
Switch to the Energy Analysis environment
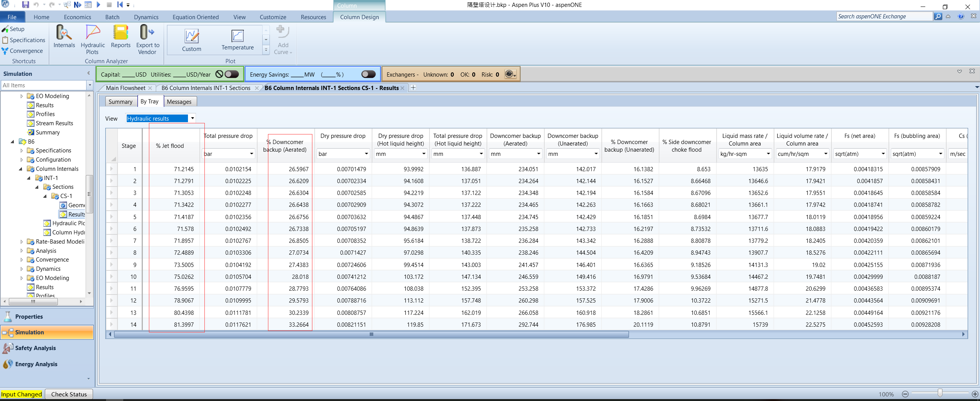coord(47,364)
